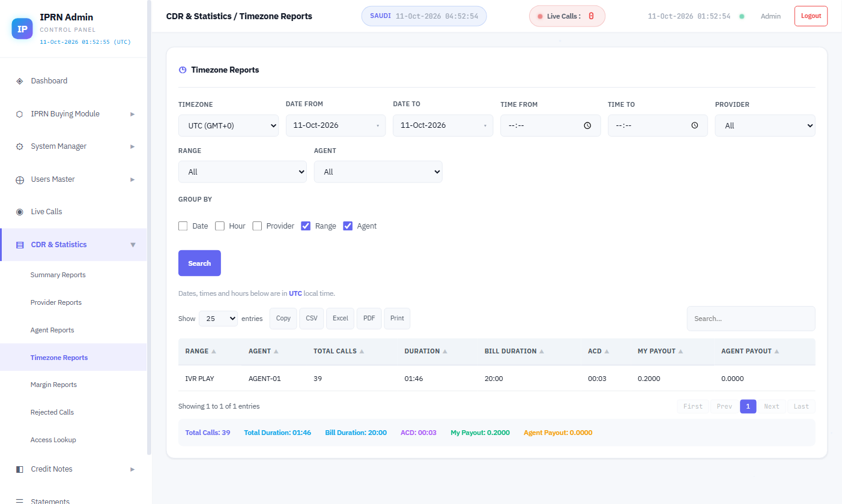Click the sidebar vertical scrollbar

(x=150, y=228)
